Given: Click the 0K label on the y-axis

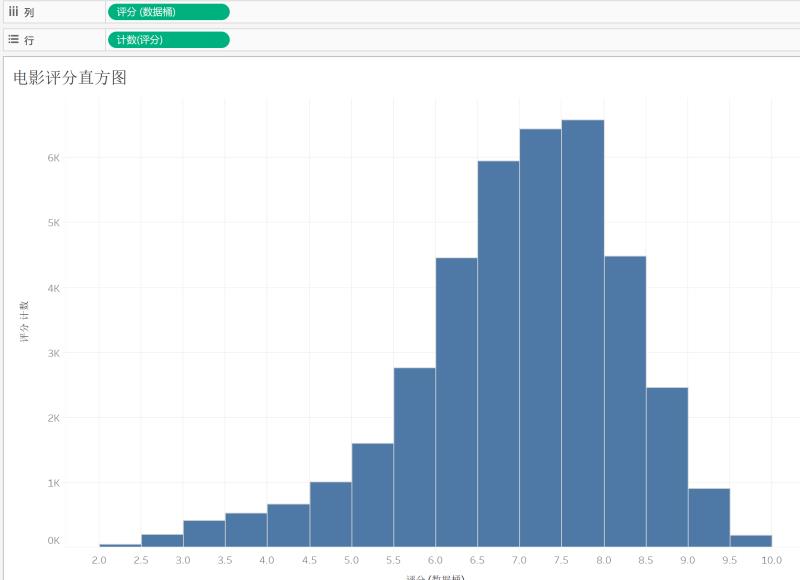Looking at the screenshot, I should 54,540.
